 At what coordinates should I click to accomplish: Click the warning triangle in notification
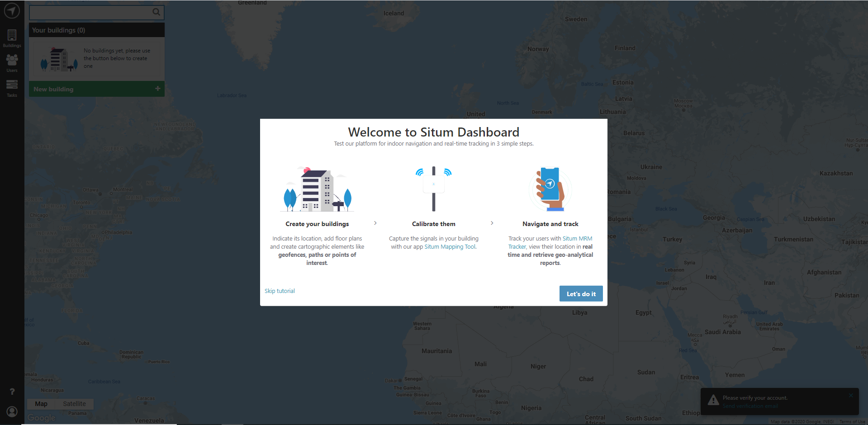713,400
